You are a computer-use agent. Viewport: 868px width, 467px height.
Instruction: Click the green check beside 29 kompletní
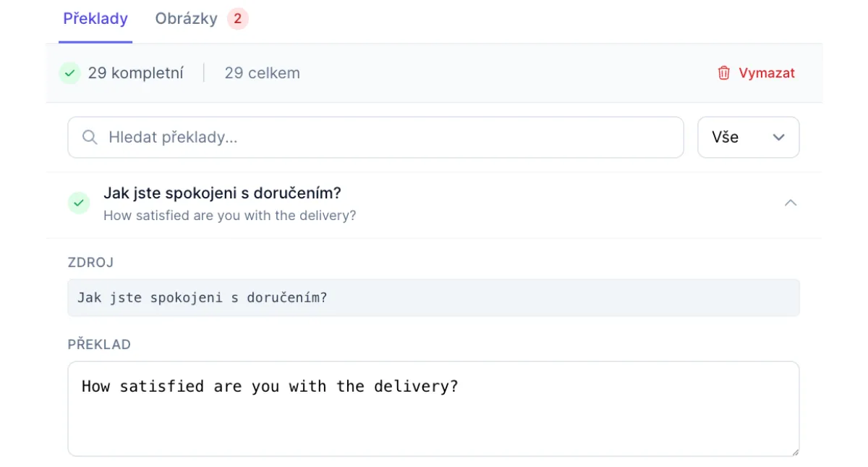(x=69, y=73)
